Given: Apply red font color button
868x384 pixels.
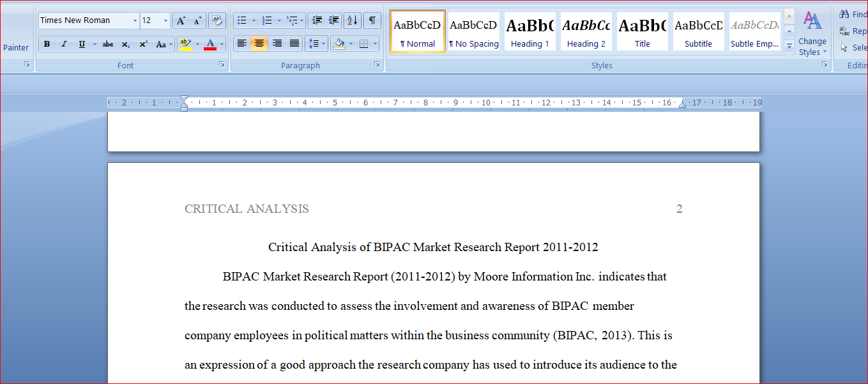Looking at the screenshot, I should click(210, 44).
